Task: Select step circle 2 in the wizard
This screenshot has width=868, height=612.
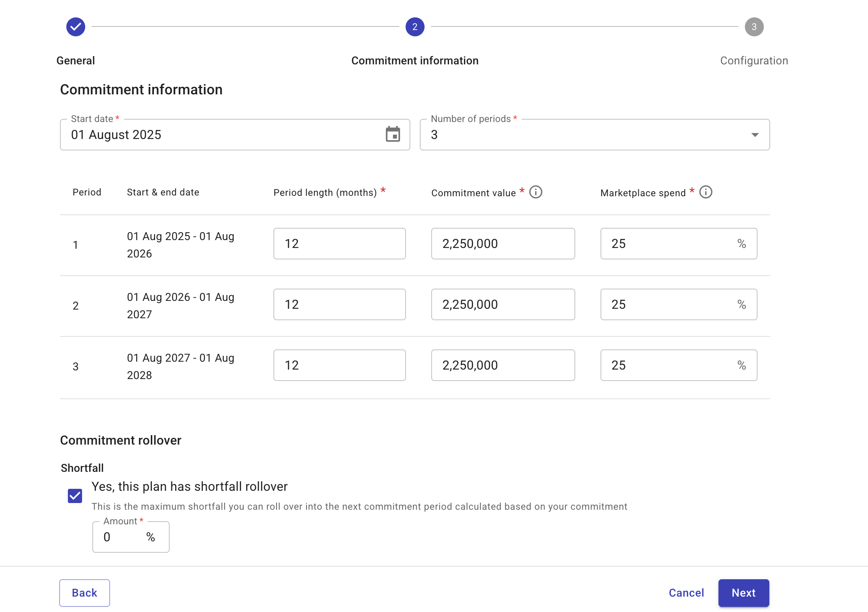Action: (415, 27)
